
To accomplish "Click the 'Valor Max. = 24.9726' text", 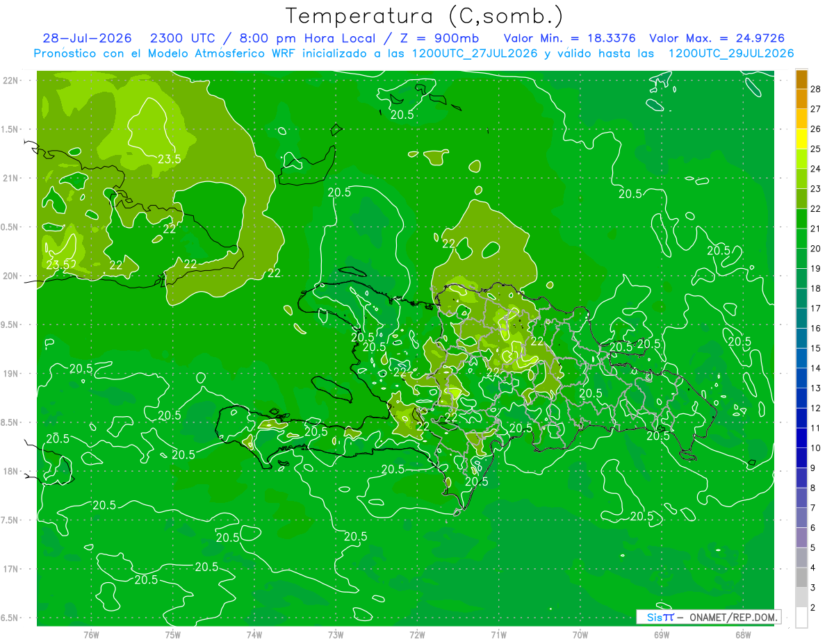I will tap(717, 38).
